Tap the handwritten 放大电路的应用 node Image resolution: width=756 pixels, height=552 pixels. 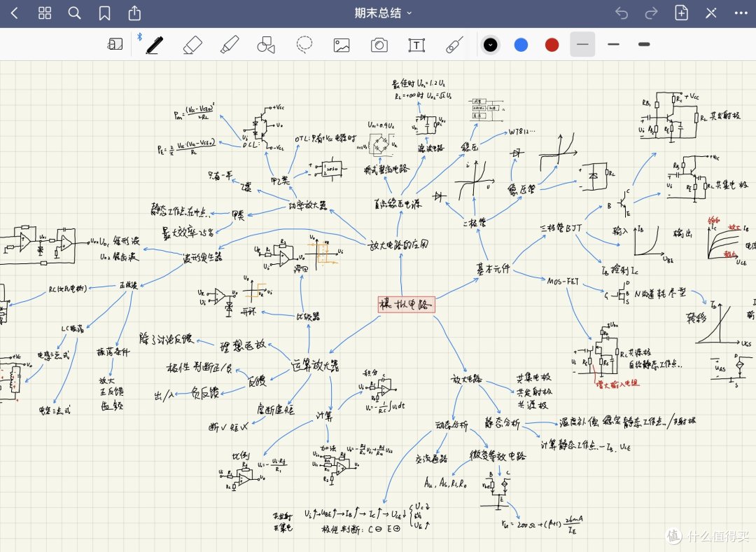[x=398, y=244]
